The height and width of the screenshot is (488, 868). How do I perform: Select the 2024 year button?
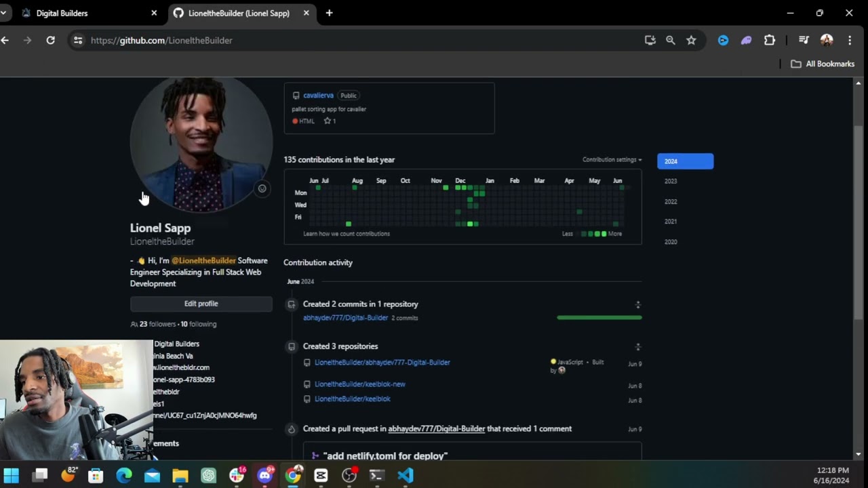[x=685, y=161]
